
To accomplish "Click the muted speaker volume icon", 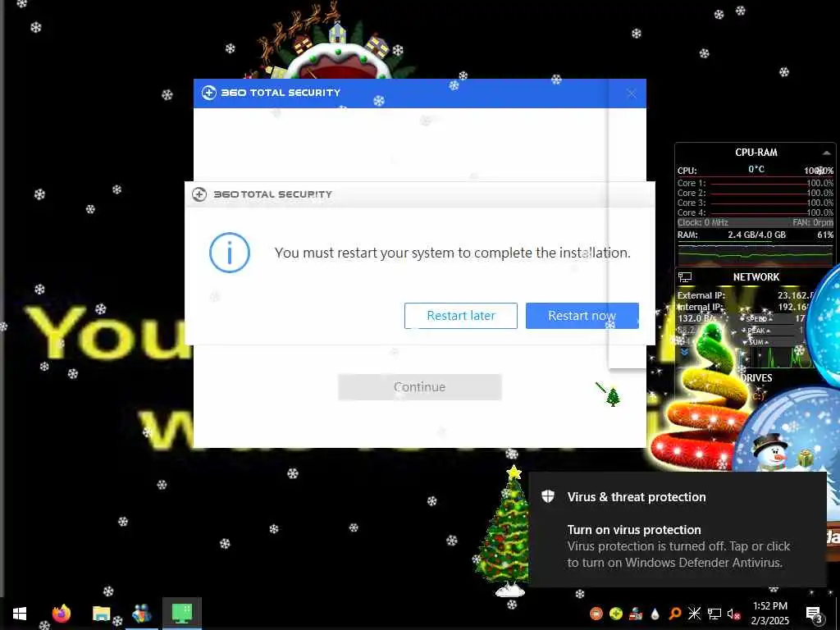I will click(734, 614).
